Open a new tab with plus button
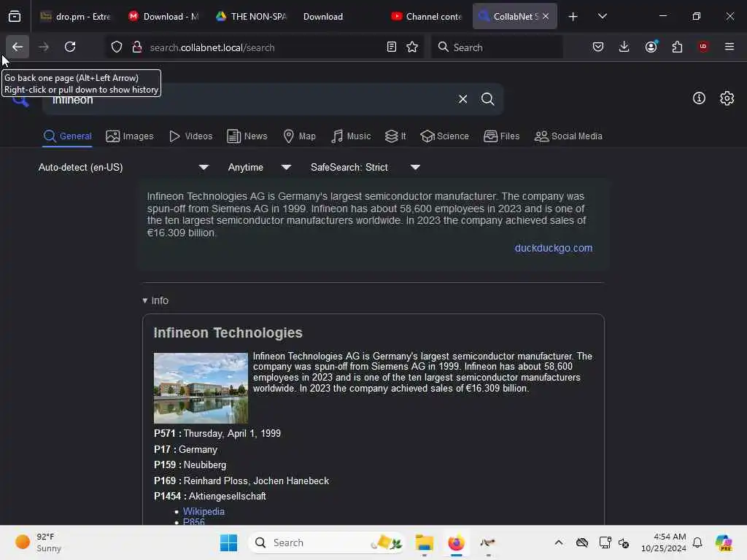747x560 pixels. click(x=573, y=17)
